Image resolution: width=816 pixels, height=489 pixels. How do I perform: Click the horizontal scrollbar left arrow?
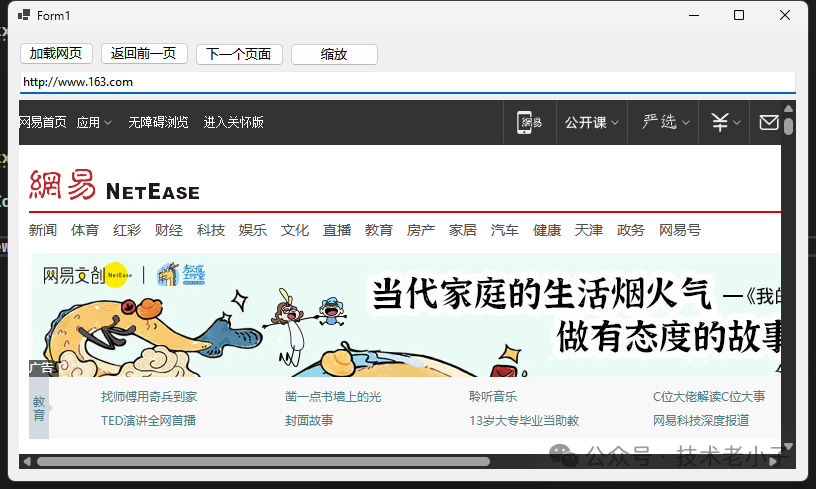coord(27,461)
